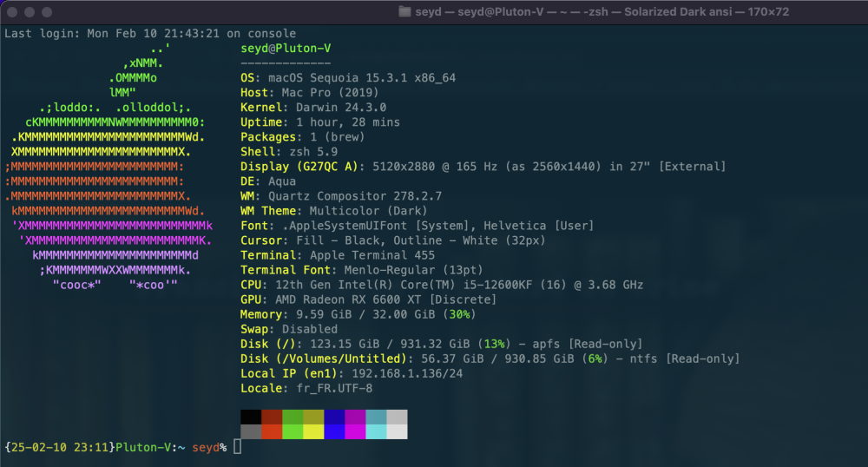Viewport: 868px width, 467px height.
Task: Click the dark blue color swatch
Action: coord(334,417)
